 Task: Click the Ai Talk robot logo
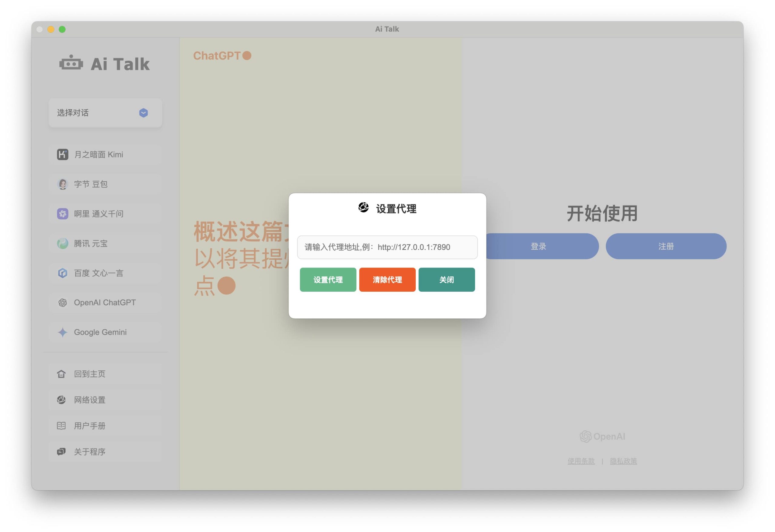pyautogui.click(x=71, y=63)
